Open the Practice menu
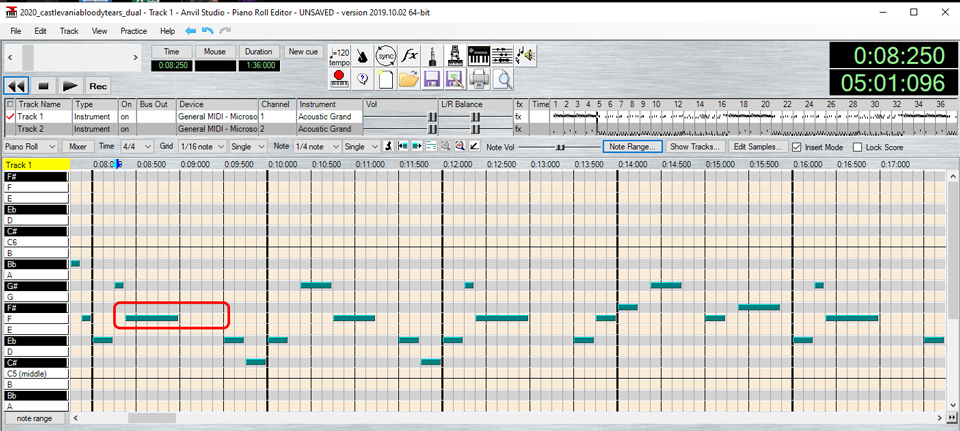 coord(133,31)
